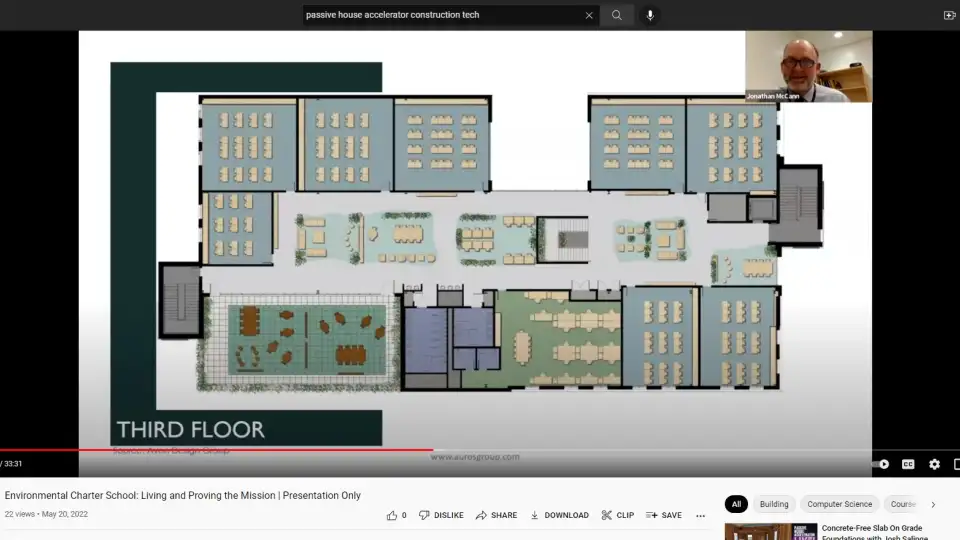Select the Computer Science chip
Image resolution: width=960 pixels, height=540 pixels.
[839, 504]
